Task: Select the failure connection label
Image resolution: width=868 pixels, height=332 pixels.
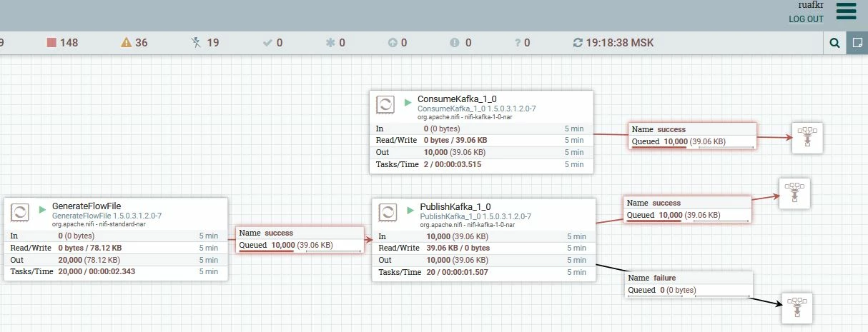Action: [690, 284]
